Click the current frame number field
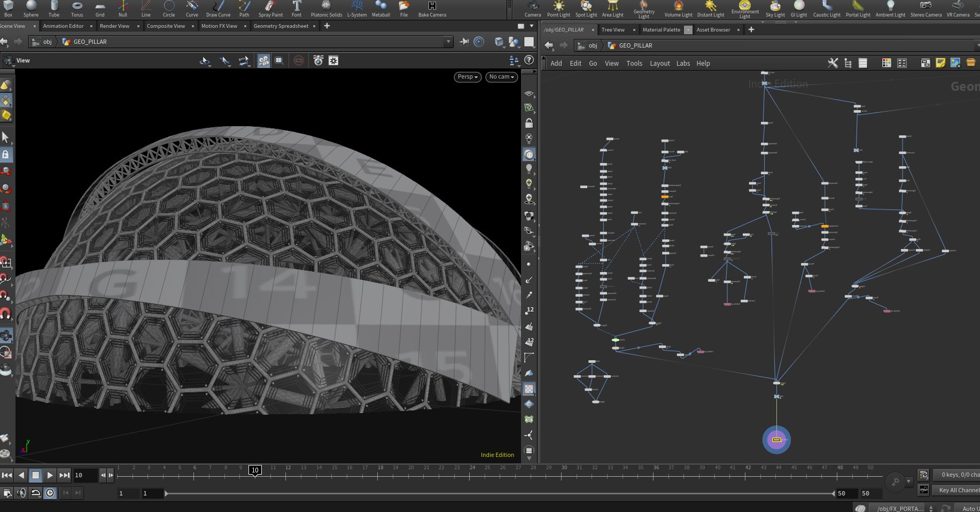Image resolution: width=980 pixels, height=512 pixels. (85, 475)
